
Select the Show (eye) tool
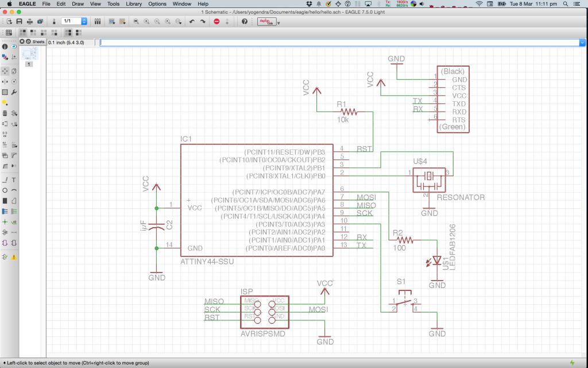point(14,47)
